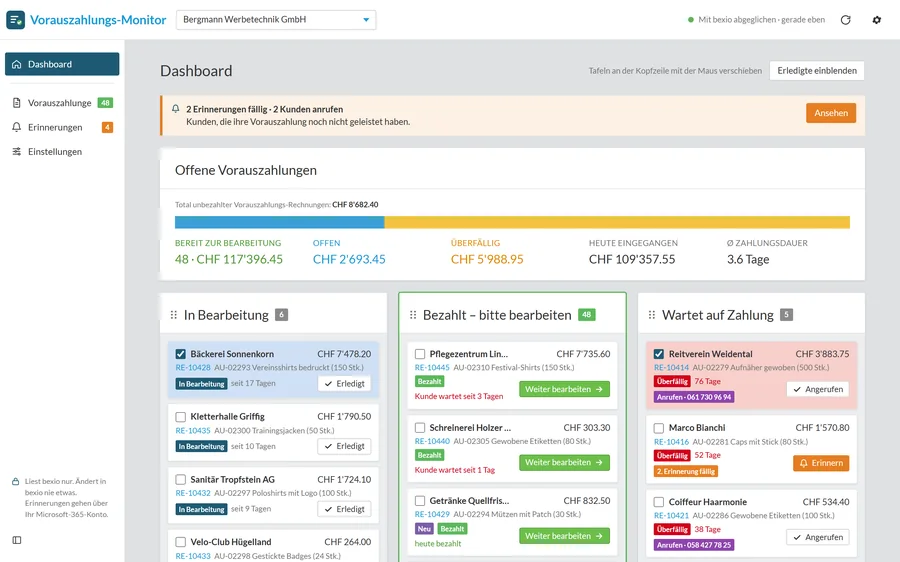Screen dimensions: 900x562
Task: Click the 3.6 Tage Zahlungsdauer value
Action: coord(748,259)
